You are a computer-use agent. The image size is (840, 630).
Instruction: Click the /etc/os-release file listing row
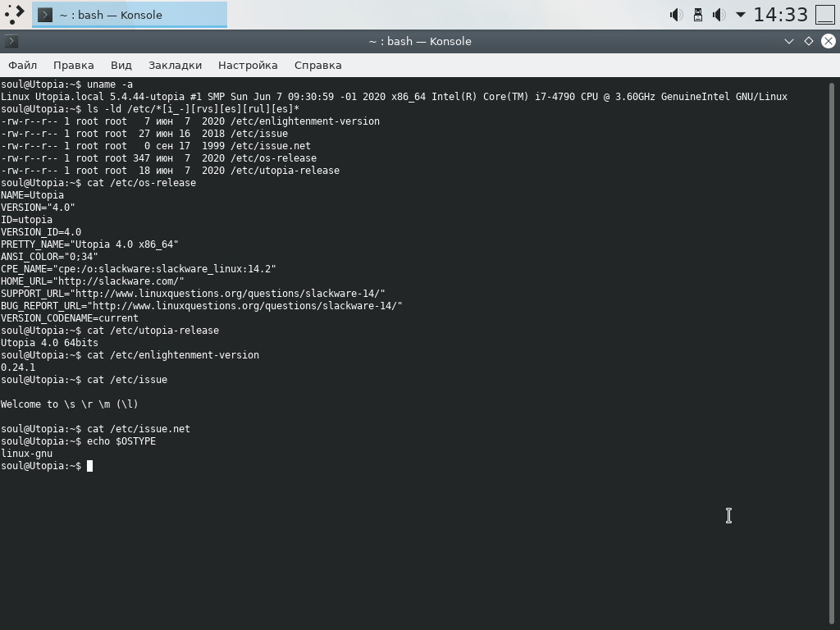(x=158, y=158)
